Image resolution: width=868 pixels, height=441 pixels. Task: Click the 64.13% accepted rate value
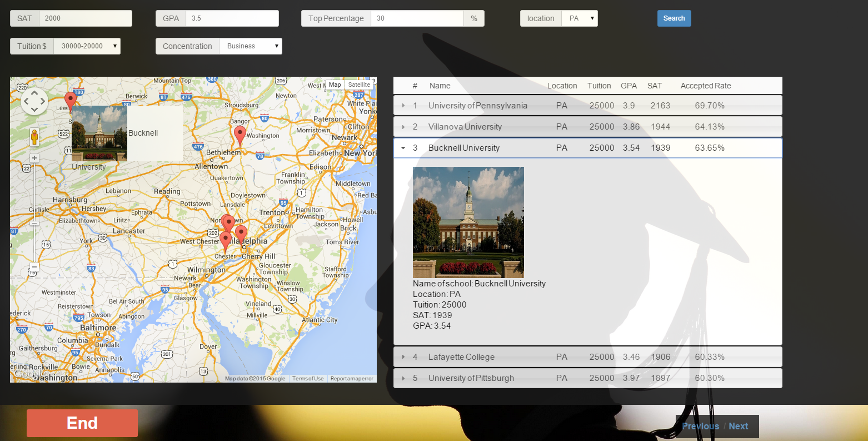click(710, 127)
